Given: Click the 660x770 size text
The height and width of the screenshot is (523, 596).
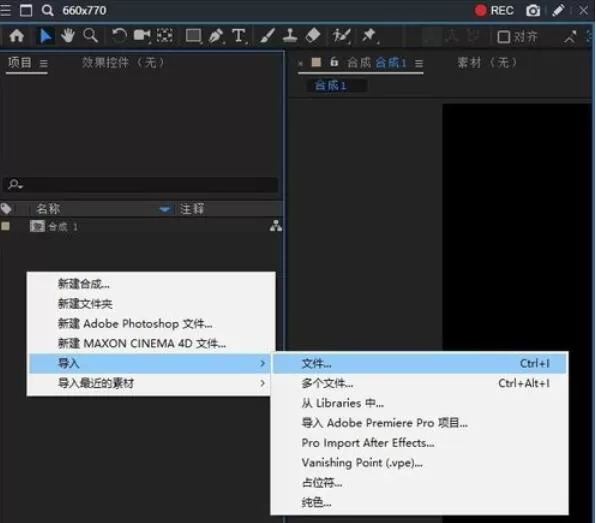Looking at the screenshot, I should pos(84,10).
